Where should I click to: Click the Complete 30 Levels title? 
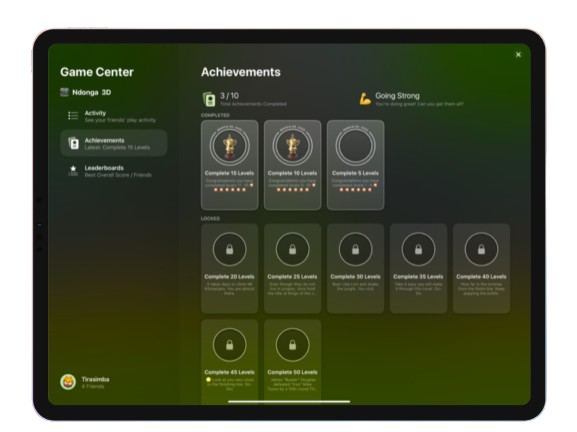pyautogui.click(x=355, y=277)
